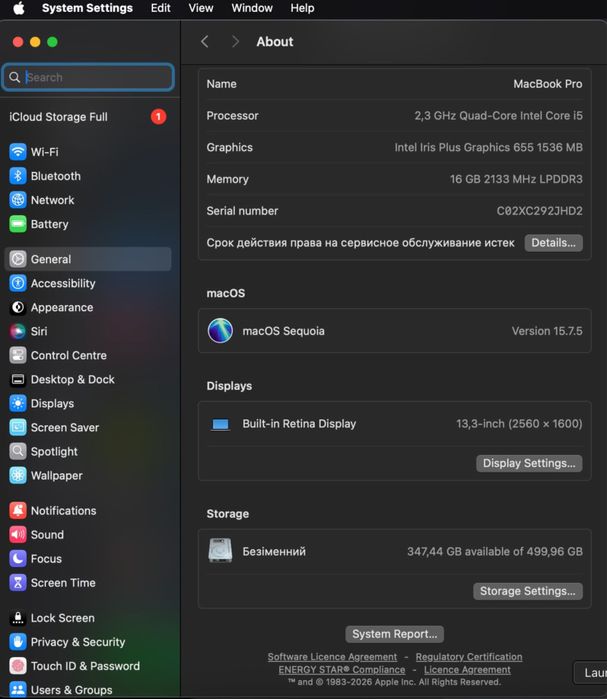
Task: Open the Screen Saver icon
Action: tap(18, 428)
